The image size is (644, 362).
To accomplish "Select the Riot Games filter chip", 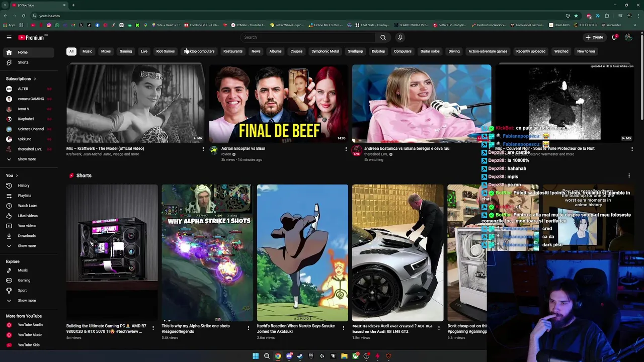I will point(166,51).
